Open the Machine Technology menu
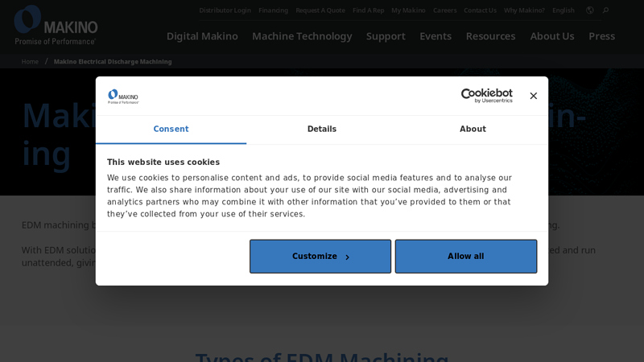The image size is (644, 362). (x=302, y=36)
